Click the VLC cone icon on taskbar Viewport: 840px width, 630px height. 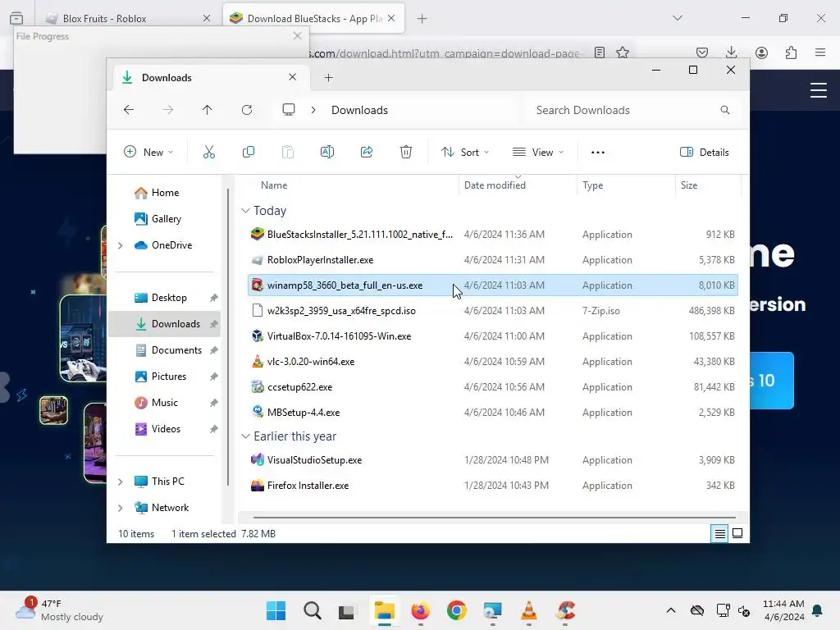(529, 610)
